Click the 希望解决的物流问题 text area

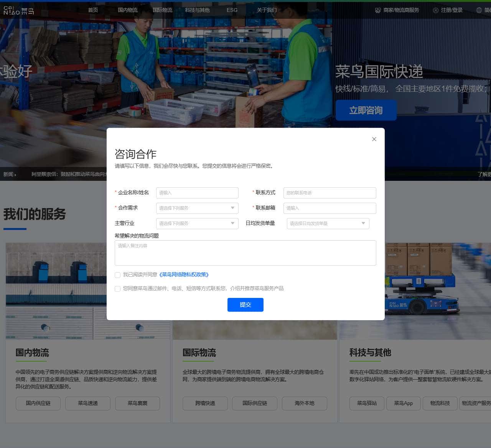pos(245,253)
